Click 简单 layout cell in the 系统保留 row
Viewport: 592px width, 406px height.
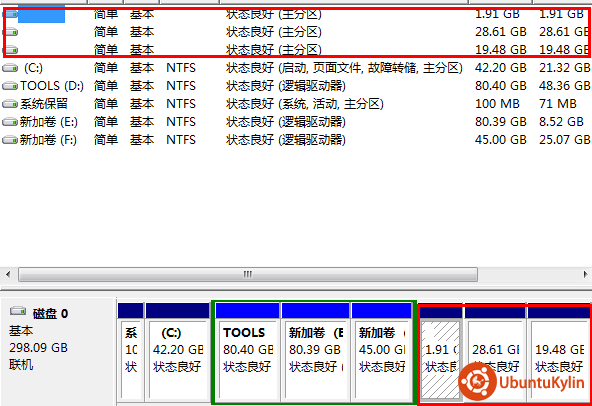pyautogui.click(x=106, y=104)
